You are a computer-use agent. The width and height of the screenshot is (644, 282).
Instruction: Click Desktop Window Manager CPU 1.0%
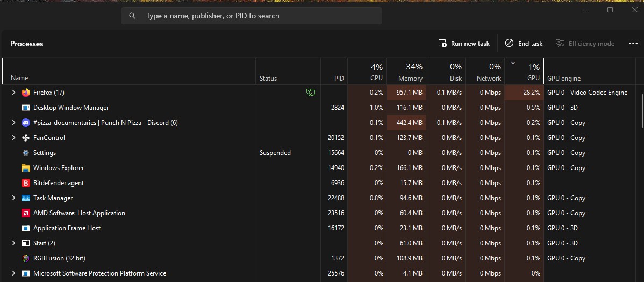click(x=376, y=108)
